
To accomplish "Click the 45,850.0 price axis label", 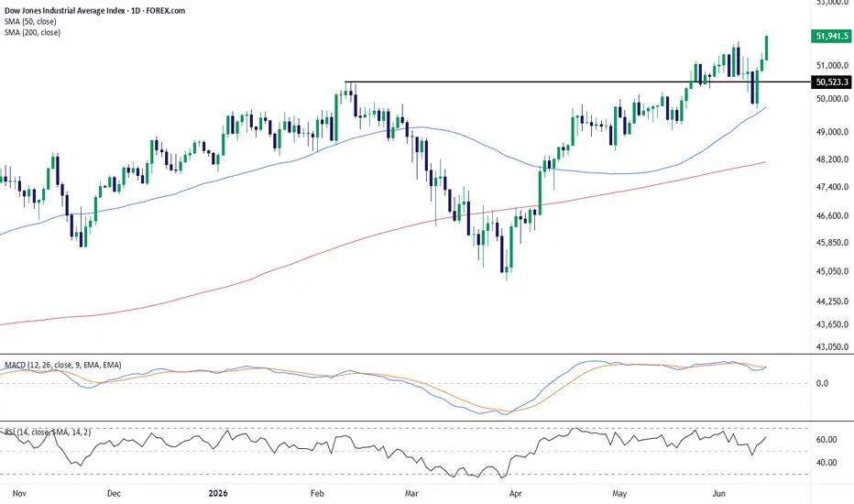I will click(832, 243).
